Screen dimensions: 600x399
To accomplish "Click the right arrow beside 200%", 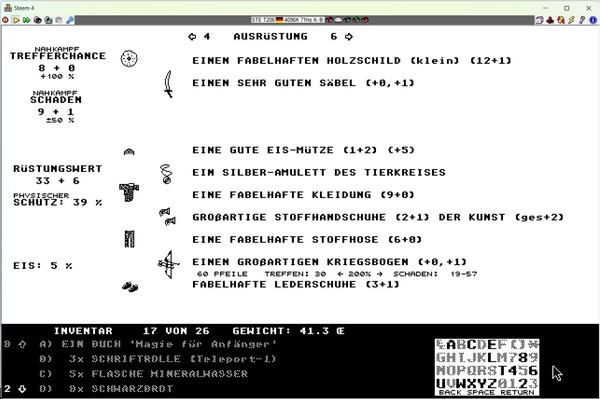I will coord(380,274).
